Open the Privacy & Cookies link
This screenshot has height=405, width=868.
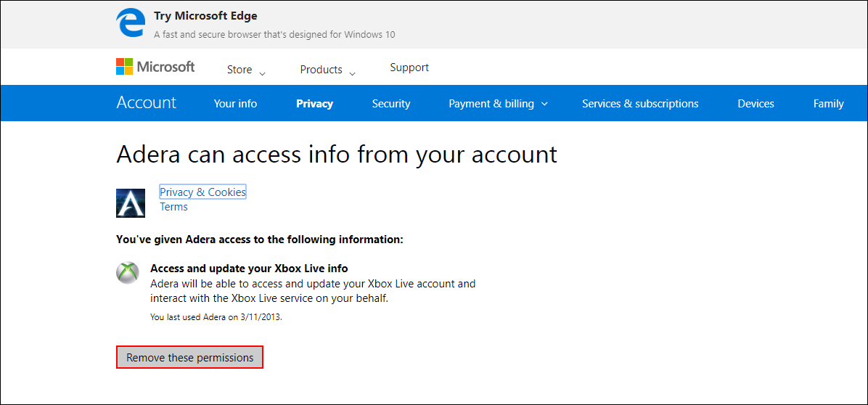point(202,192)
